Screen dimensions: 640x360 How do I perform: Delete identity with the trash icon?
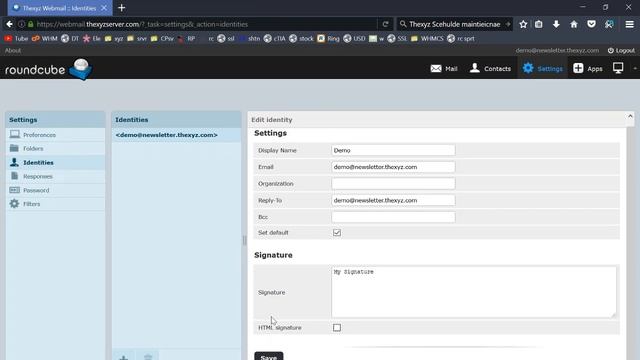click(x=148, y=357)
